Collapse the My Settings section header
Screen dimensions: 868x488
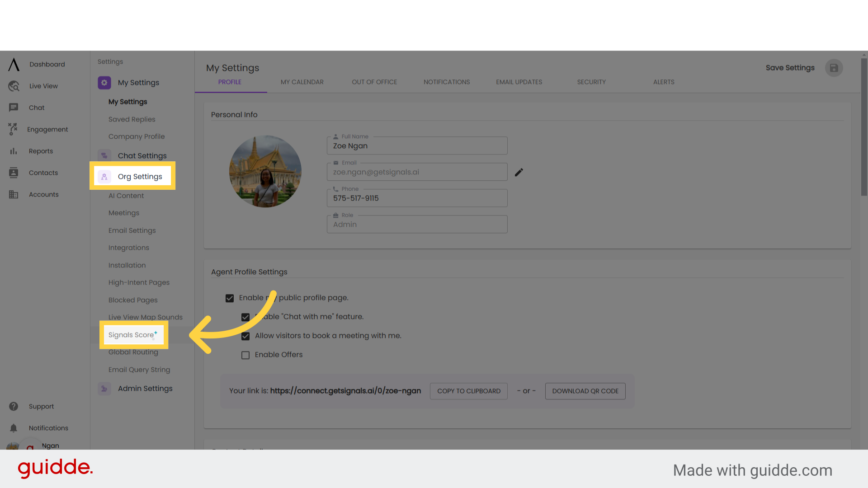pos(138,83)
